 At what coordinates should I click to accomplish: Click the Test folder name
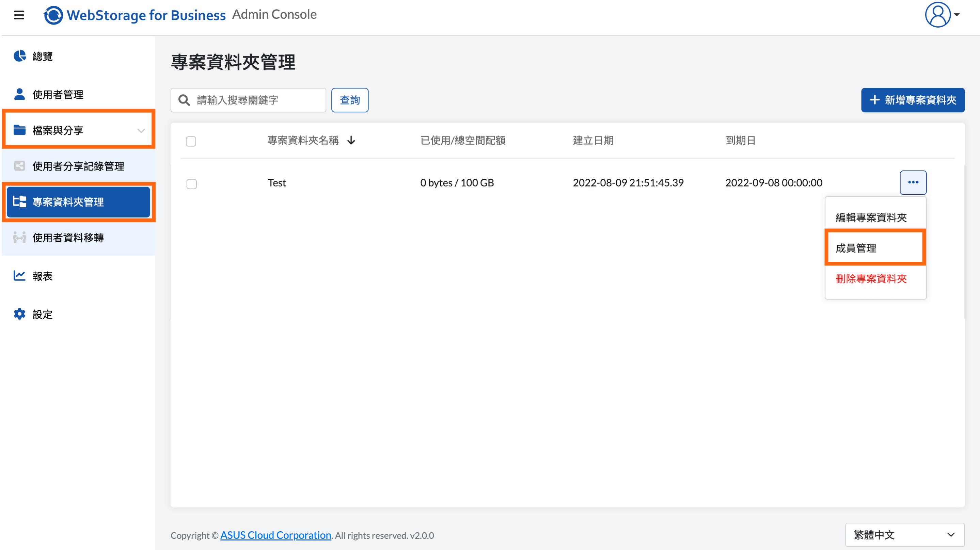pyautogui.click(x=276, y=183)
